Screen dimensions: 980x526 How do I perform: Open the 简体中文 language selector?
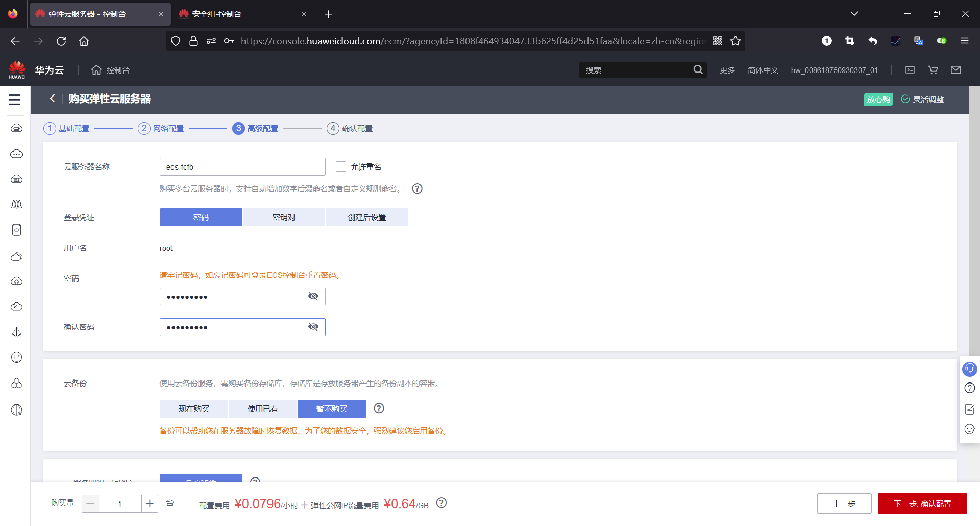click(763, 70)
